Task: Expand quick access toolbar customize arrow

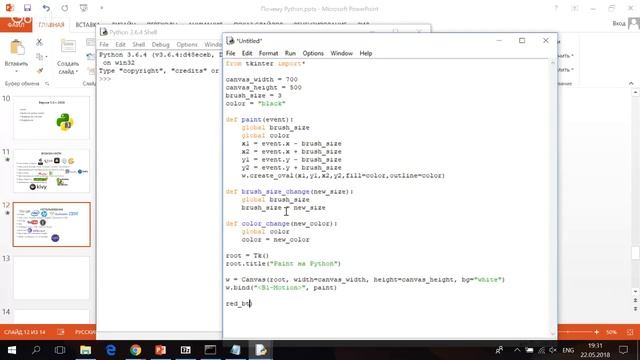Action: pos(102,8)
